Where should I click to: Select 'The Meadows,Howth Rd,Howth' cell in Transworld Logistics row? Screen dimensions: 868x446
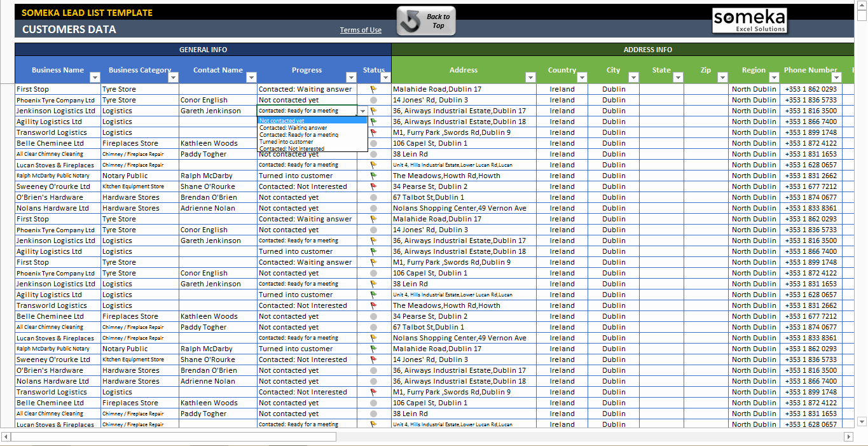tap(464, 305)
